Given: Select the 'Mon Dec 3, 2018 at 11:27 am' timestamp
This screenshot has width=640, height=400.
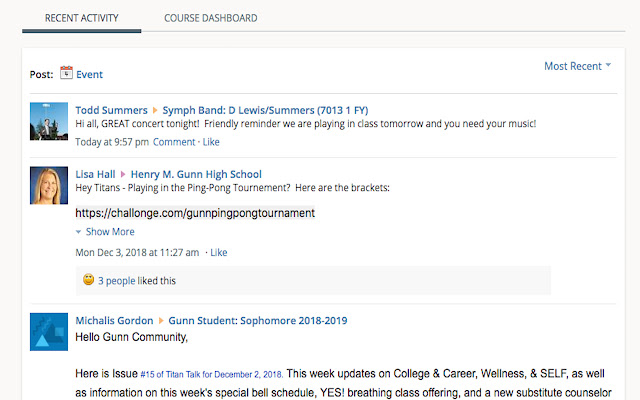Looking at the screenshot, I should coord(137,252).
